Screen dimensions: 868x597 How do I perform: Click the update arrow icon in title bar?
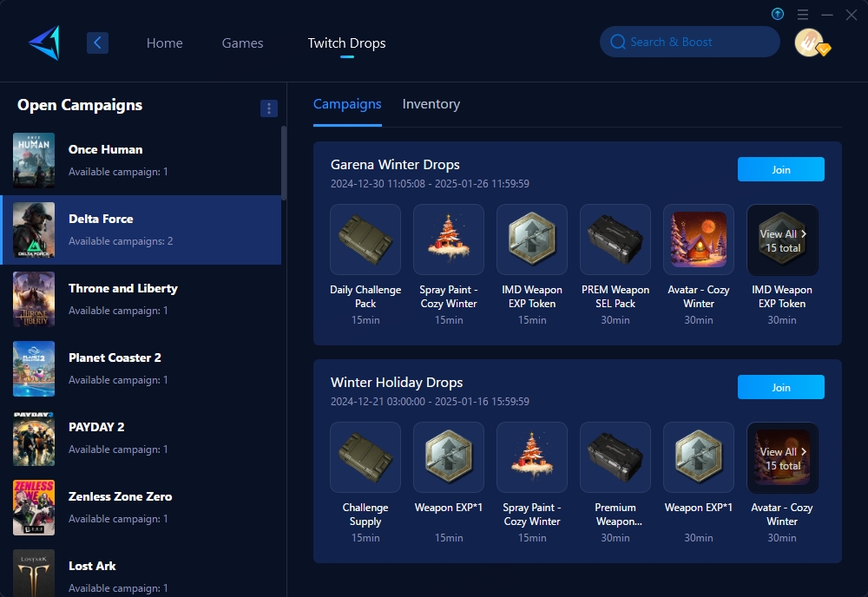coord(777,15)
